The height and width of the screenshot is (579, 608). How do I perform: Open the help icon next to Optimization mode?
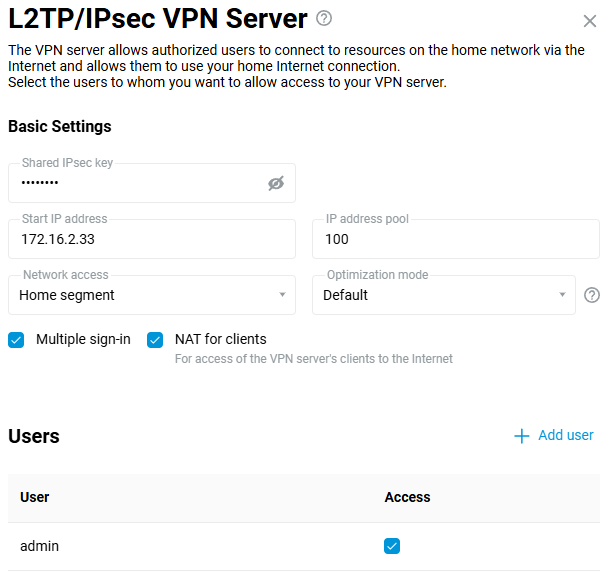pos(592,295)
